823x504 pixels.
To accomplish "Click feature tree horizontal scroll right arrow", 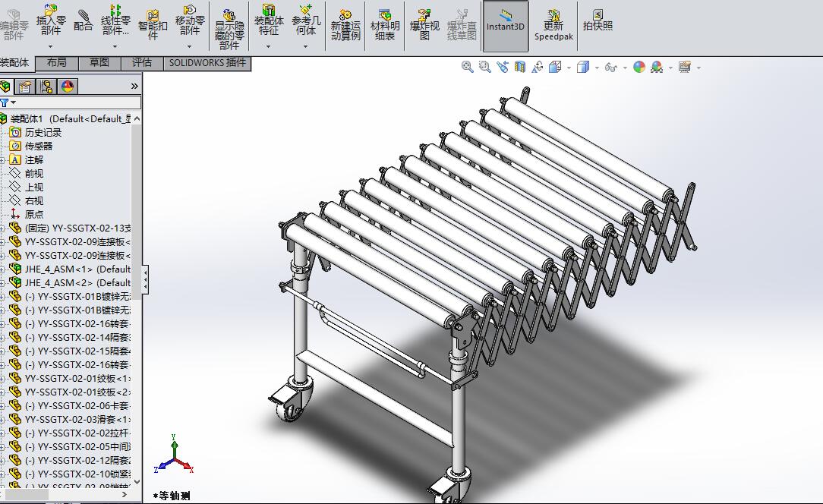I will coord(125,495).
